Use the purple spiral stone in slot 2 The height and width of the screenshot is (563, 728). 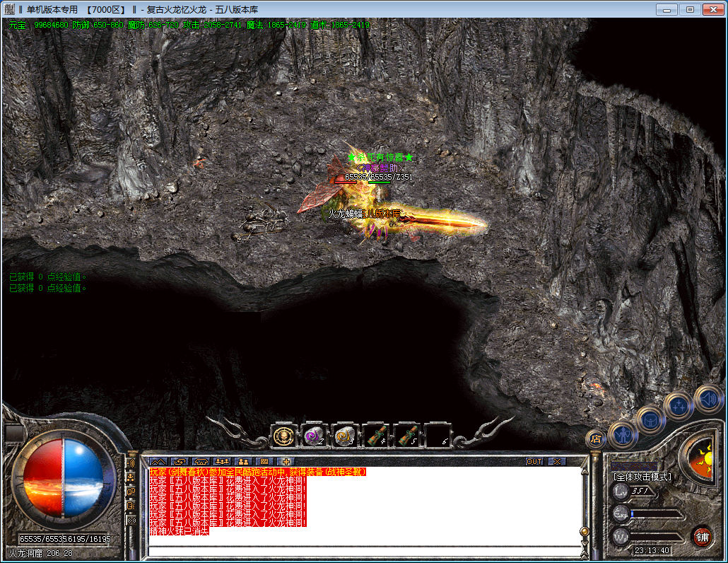(x=314, y=436)
